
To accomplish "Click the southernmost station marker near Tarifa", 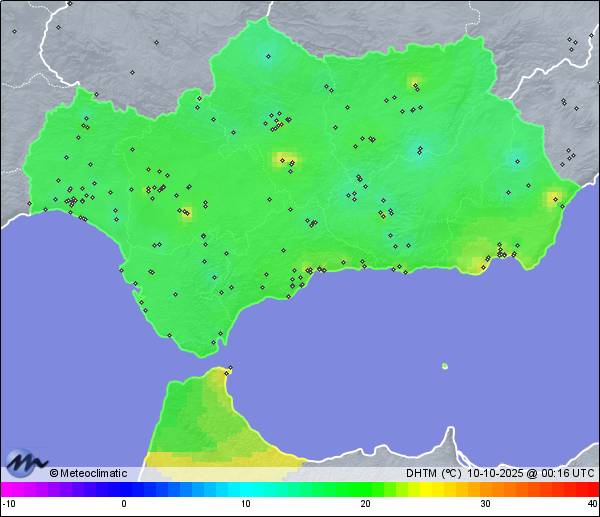I will coord(213,344).
